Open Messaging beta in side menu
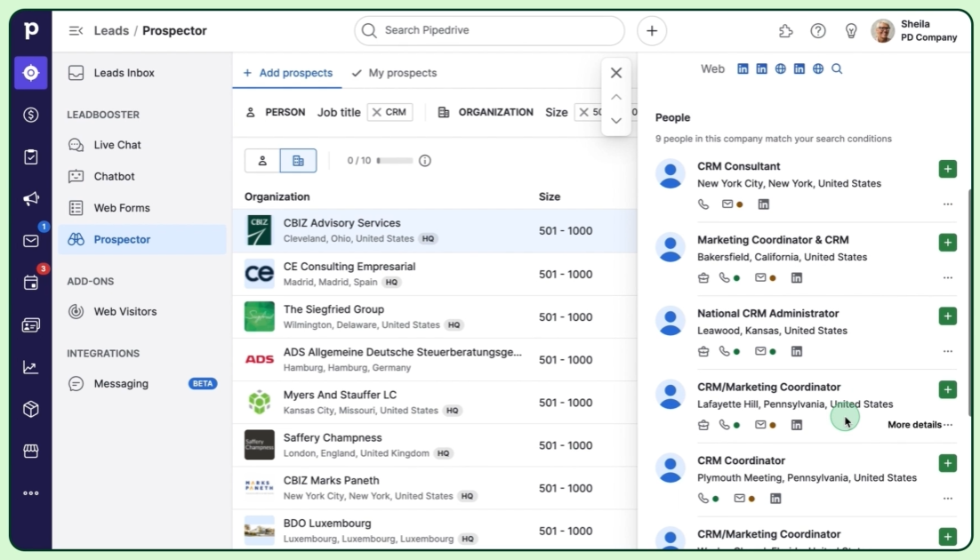 tap(141, 384)
